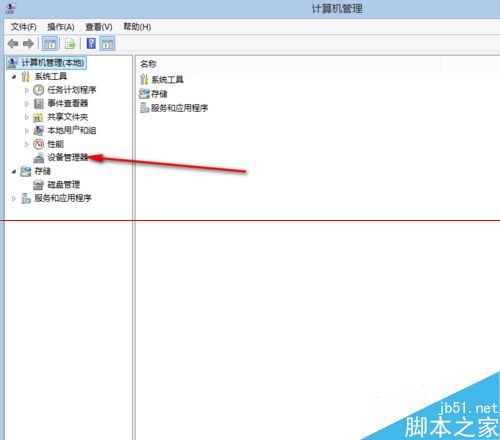Image resolution: width=500 pixels, height=440 pixels.
Task: Click the 性能 monitor icon
Action: point(39,144)
